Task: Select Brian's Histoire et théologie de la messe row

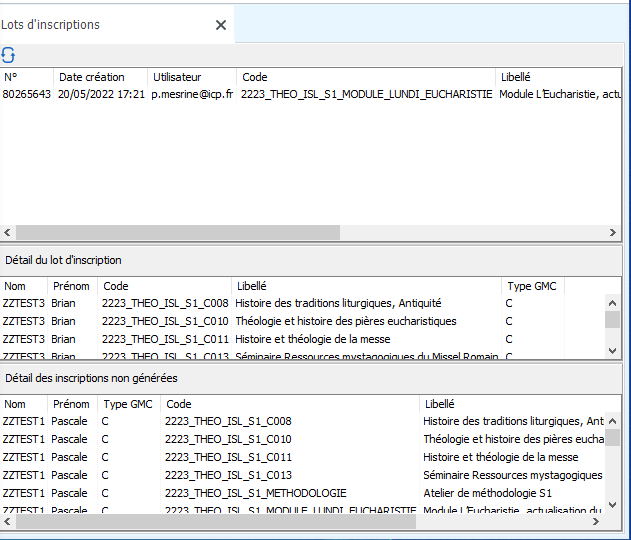Action: (312, 339)
